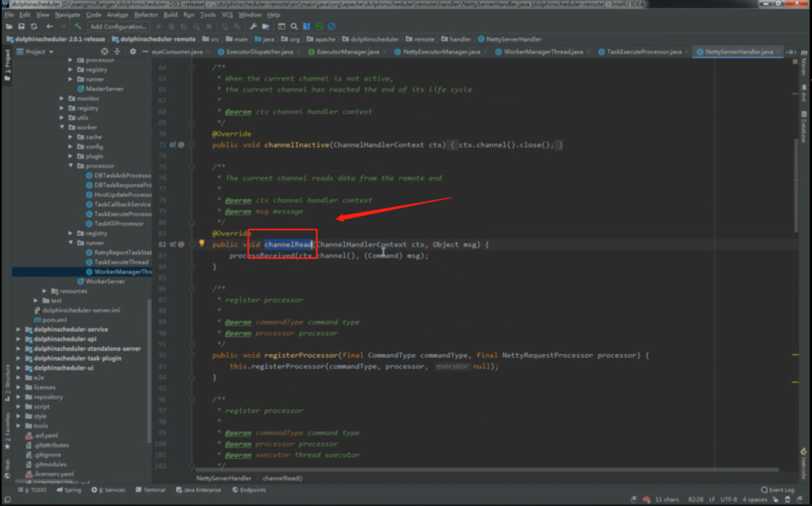Viewport: 812px width, 506px height.
Task: Open the Navigate menu
Action: tap(68, 15)
